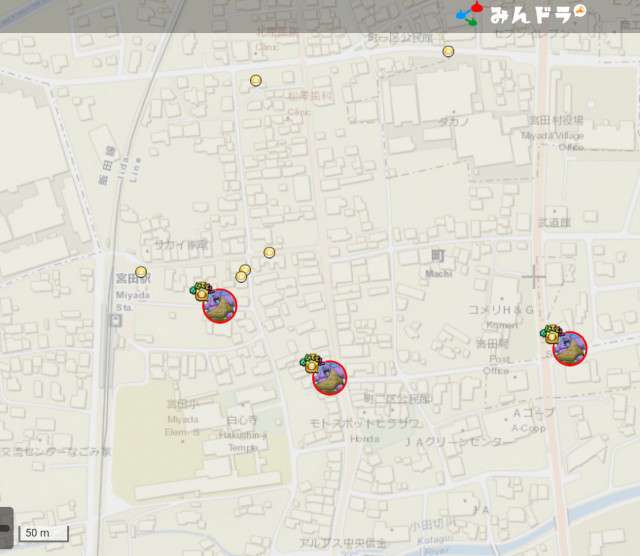Click the badge icon on the rightmost monster
Viewport: 640px width, 556px height.
(x=552, y=335)
